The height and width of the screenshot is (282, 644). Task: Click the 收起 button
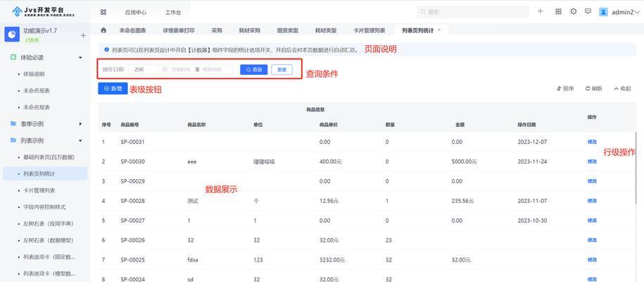pyautogui.click(x=623, y=89)
